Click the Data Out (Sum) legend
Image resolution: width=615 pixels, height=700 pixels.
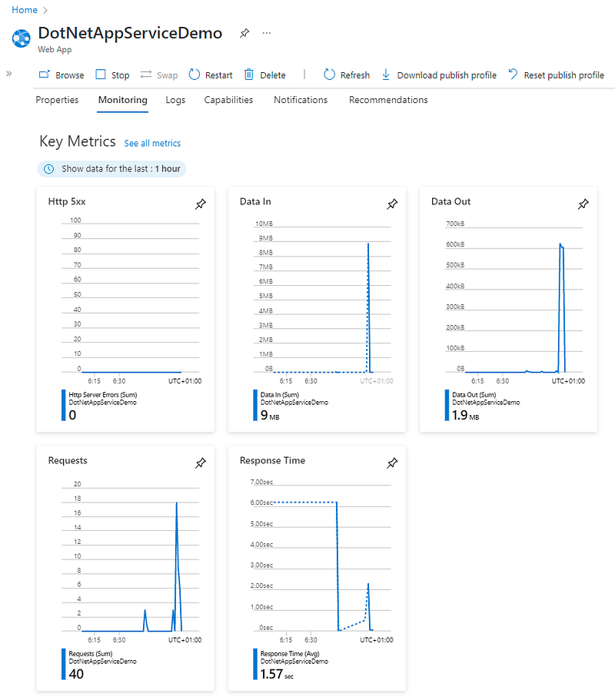tap(474, 395)
